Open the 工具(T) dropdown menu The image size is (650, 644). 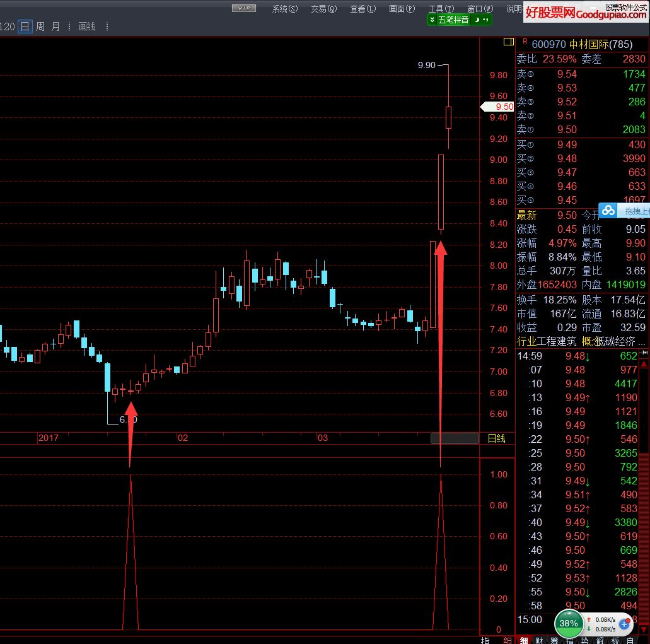coord(441,9)
